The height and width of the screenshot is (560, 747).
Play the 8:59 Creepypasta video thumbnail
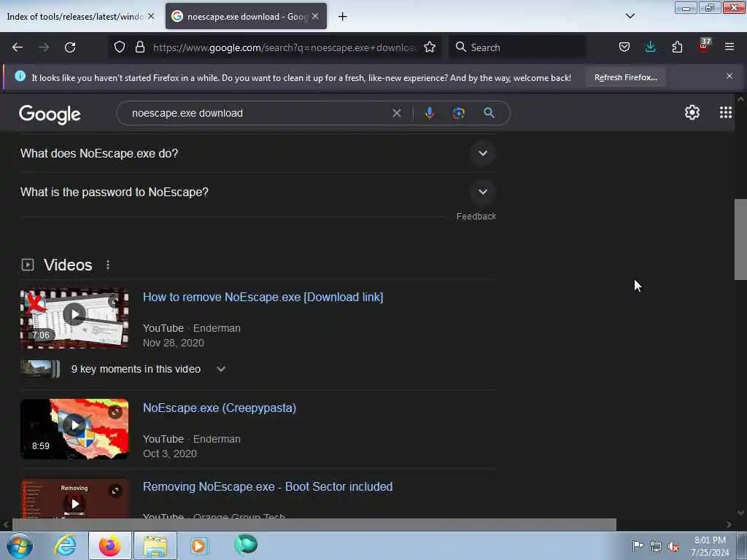click(74, 429)
